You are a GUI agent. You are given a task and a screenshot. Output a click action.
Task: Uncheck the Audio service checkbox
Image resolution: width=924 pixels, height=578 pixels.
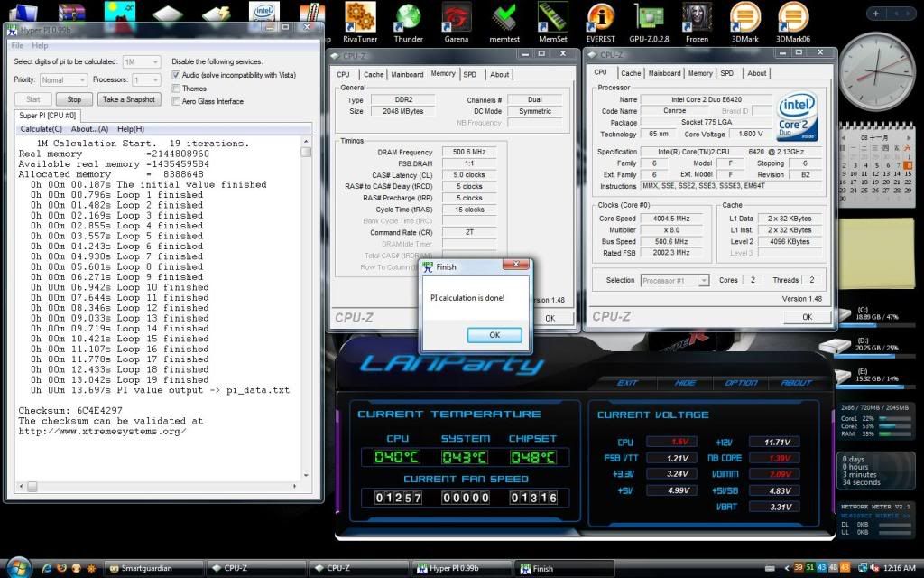177,75
